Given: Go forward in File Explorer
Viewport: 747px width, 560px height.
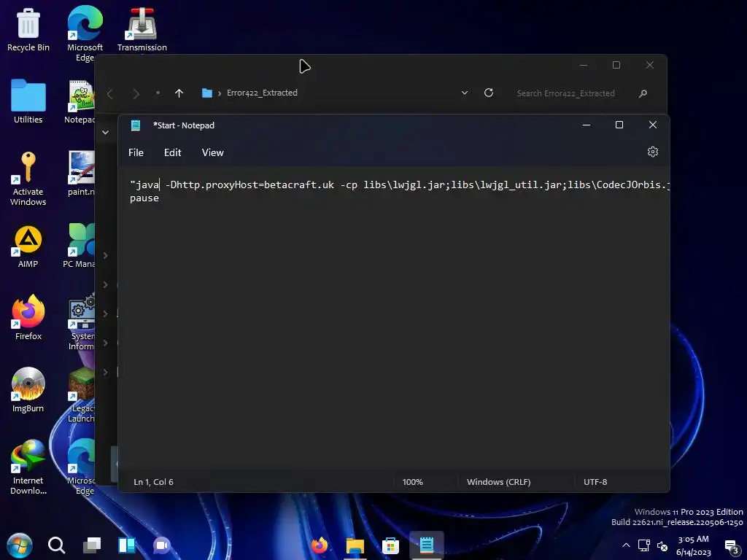Looking at the screenshot, I should point(136,93).
